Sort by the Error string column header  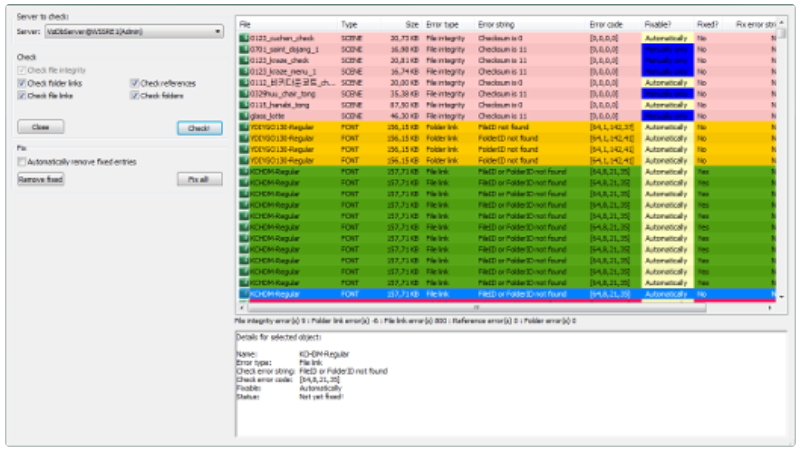click(531, 24)
